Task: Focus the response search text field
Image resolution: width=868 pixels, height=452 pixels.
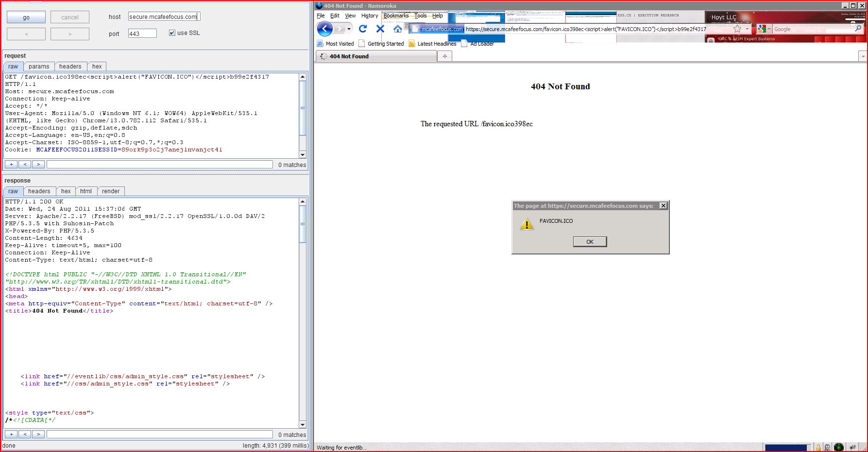Action: click(160, 435)
